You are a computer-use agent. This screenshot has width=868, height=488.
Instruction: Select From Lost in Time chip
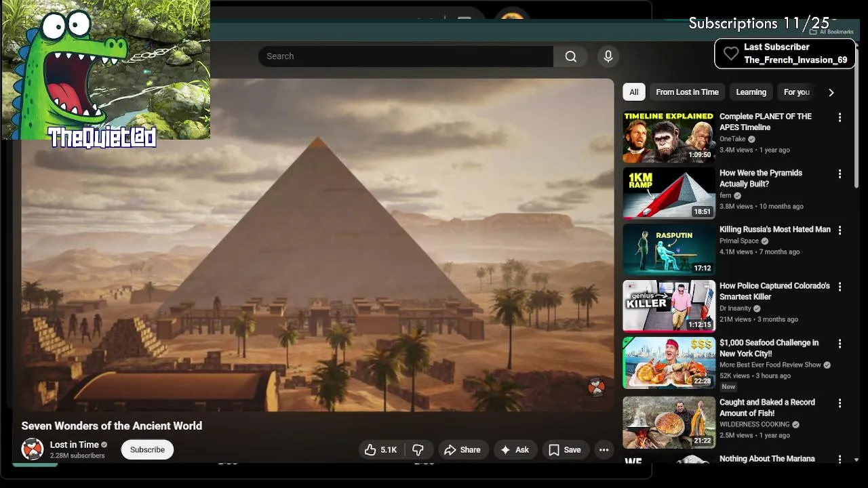[x=687, y=92]
